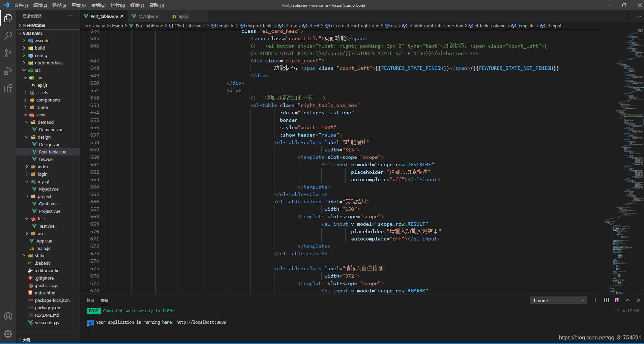The width and height of the screenshot is (644, 344).
Task: Open the terminal selector dropdown '1: node'
Action: (558, 300)
